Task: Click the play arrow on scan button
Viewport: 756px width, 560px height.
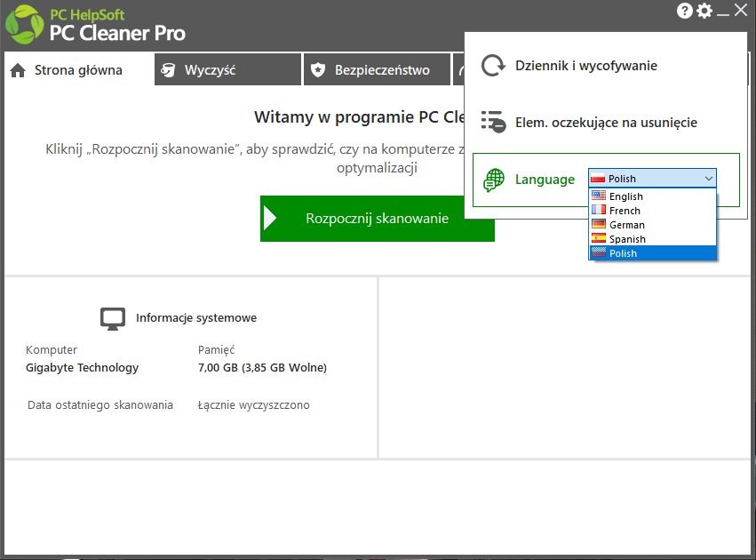Action: pyautogui.click(x=270, y=219)
